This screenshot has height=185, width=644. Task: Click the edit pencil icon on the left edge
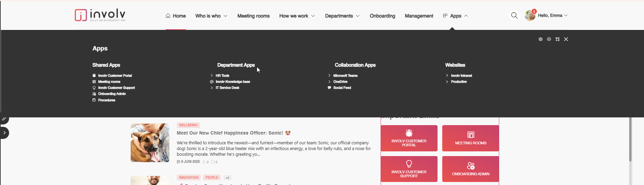[x=4, y=119]
